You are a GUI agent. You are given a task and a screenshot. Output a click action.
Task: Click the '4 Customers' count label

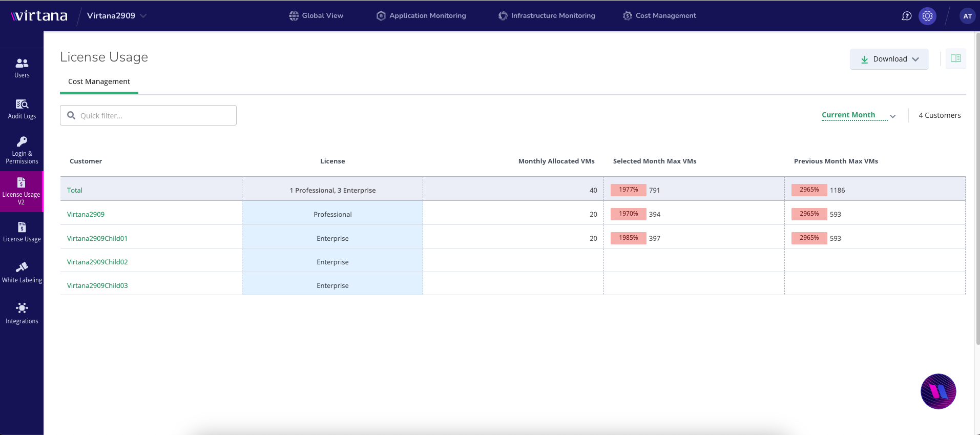[x=940, y=115]
